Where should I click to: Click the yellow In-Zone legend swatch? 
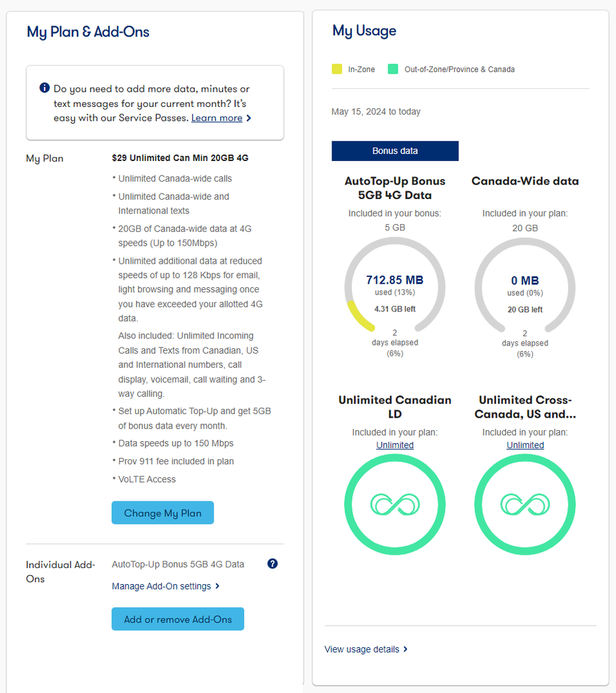tap(337, 69)
